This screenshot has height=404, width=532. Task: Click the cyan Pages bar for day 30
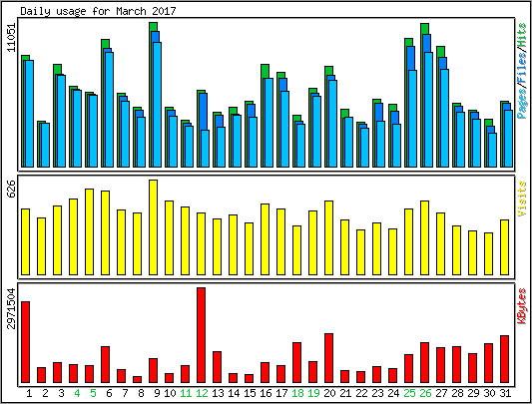tap(493, 150)
